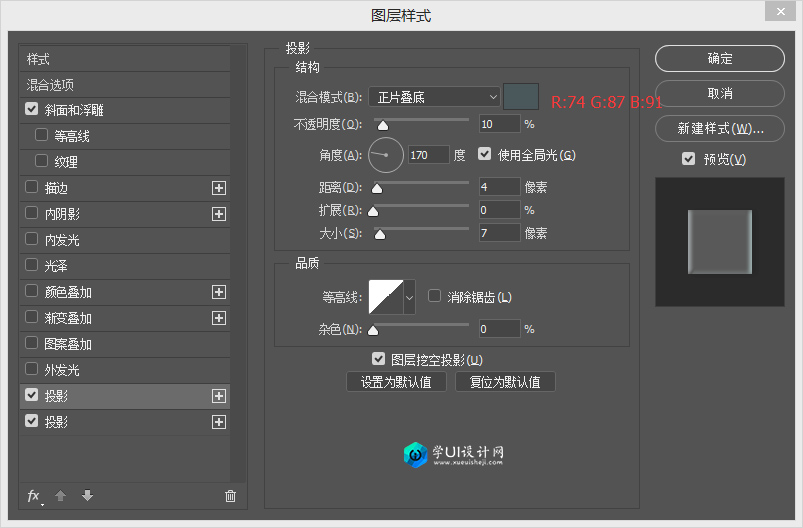Click the move effect down arrow

(x=87, y=496)
